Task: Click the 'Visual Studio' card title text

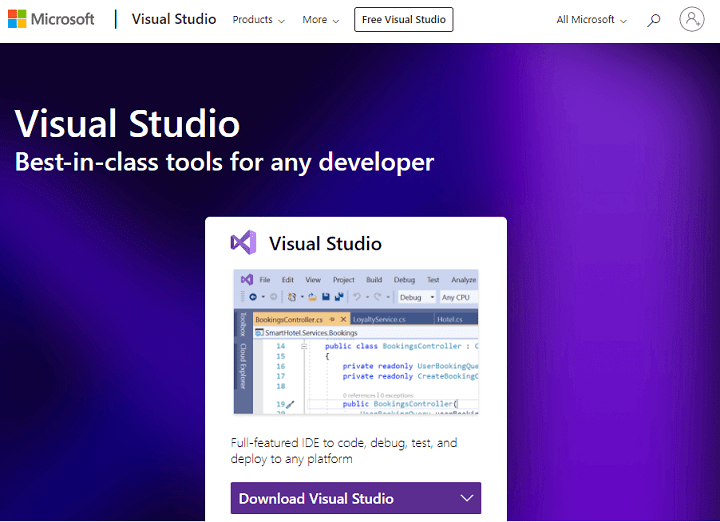Action: point(325,243)
